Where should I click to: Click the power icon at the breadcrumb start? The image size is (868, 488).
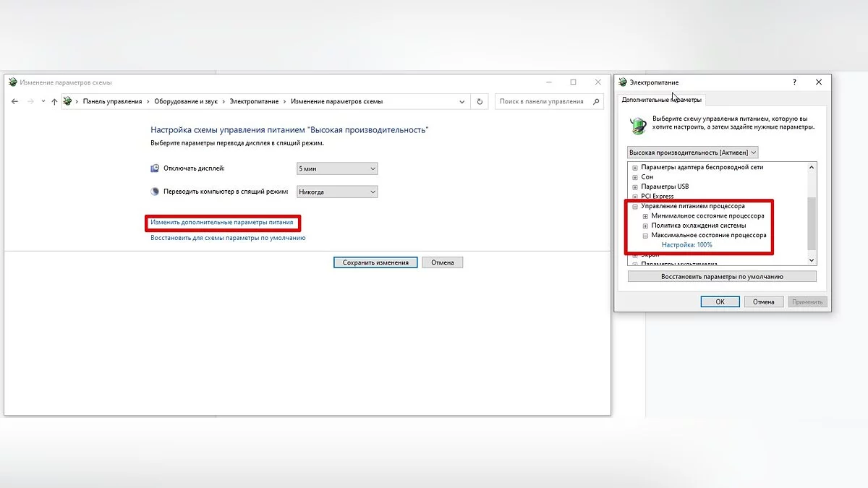click(x=68, y=102)
